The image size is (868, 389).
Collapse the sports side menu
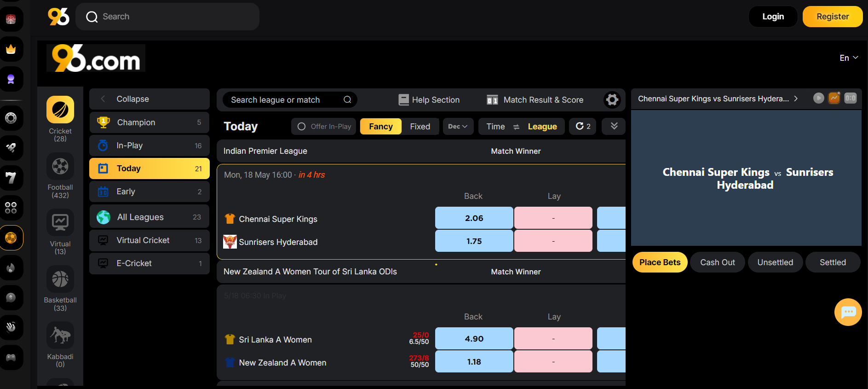(x=149, y=99)
